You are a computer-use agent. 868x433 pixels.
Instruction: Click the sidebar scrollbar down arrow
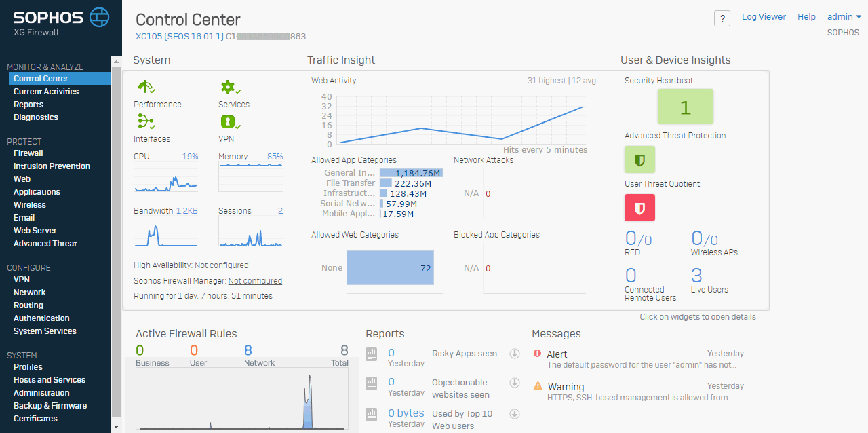pyautogui.click(x=116, y=427)
